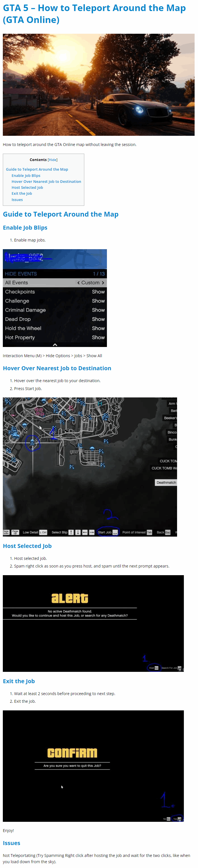The image size is (198, 868).
Task: Open Host Selected Job contents link
Action: pyautogui.click(x=27, y=188)
